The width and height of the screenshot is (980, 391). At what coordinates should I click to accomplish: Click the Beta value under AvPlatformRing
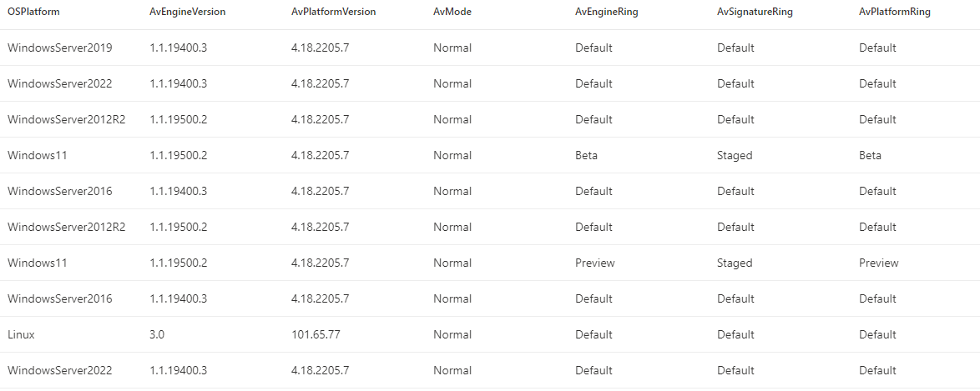click(870, 156)
